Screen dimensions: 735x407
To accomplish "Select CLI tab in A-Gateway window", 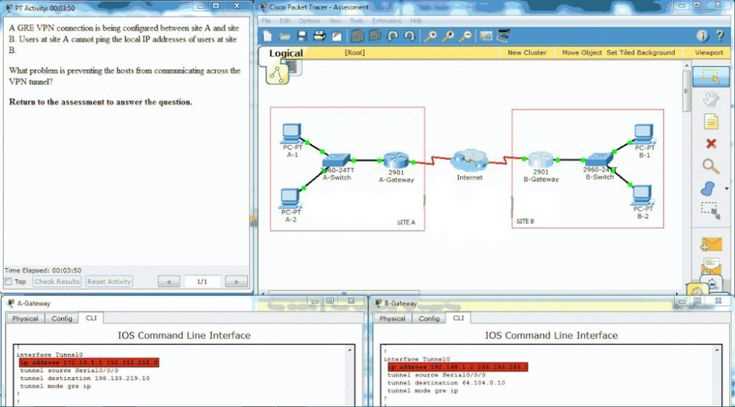I will click(91, 318).
